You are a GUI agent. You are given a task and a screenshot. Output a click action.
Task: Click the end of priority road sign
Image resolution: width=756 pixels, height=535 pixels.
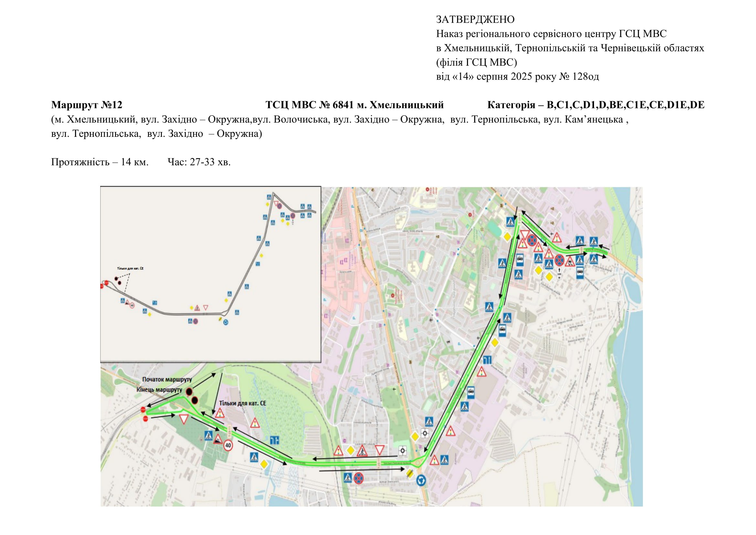410,474
